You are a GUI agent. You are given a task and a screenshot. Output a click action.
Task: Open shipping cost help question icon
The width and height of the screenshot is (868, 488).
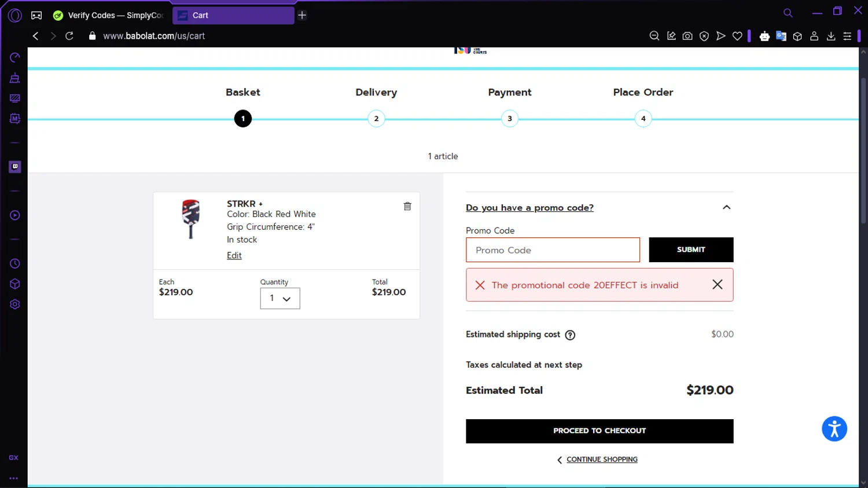tap(570, 335)
